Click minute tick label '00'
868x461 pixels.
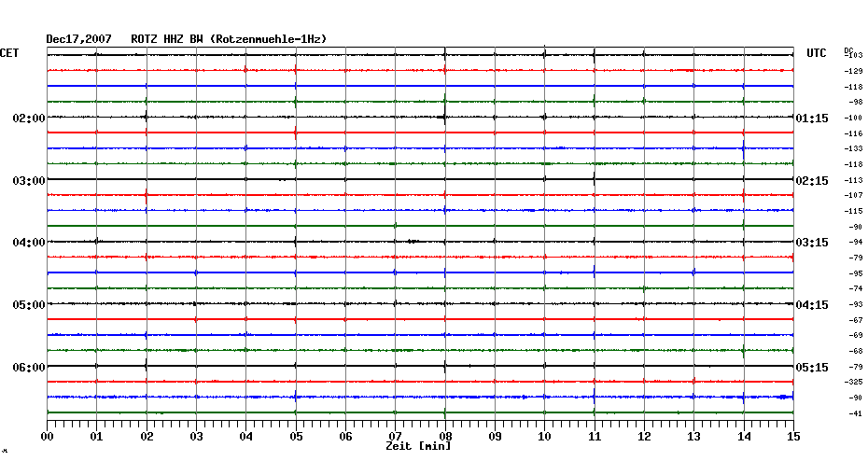click(x=47, y=437)
